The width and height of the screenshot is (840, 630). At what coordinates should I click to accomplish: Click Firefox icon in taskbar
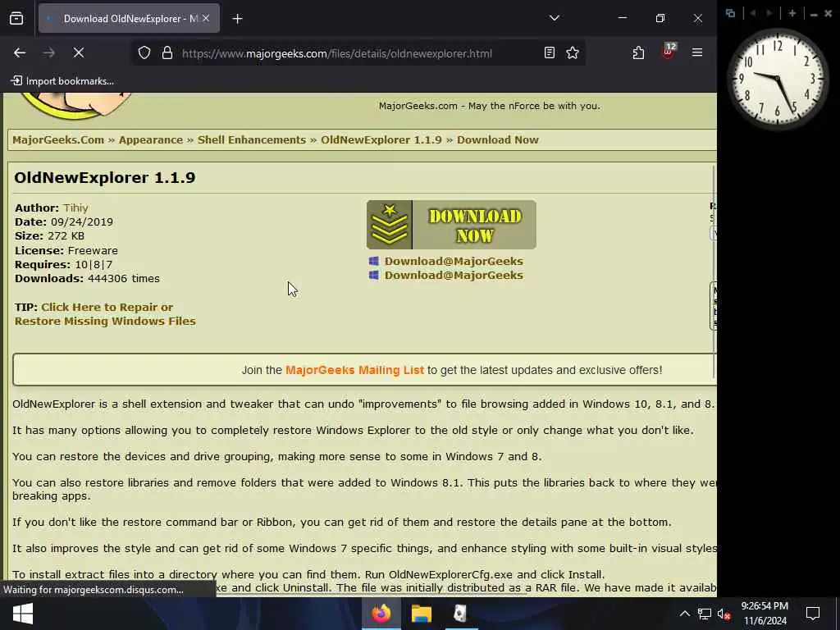pyautogui.click(x=381, y=614)
